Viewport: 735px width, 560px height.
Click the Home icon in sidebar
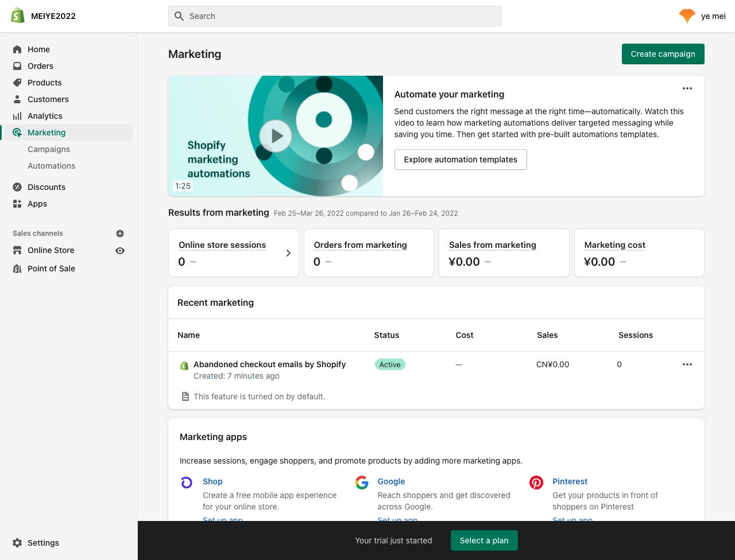pos(17,49)
